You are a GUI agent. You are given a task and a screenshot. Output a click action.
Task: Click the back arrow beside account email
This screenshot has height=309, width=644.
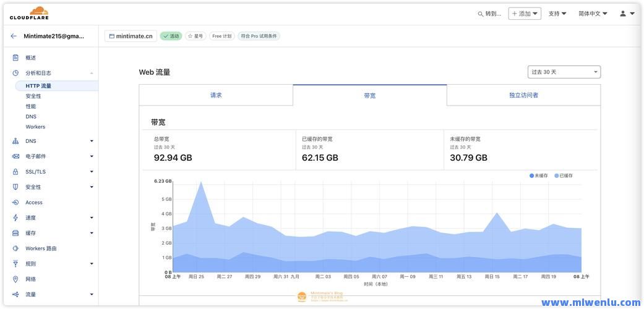(14, 36)
